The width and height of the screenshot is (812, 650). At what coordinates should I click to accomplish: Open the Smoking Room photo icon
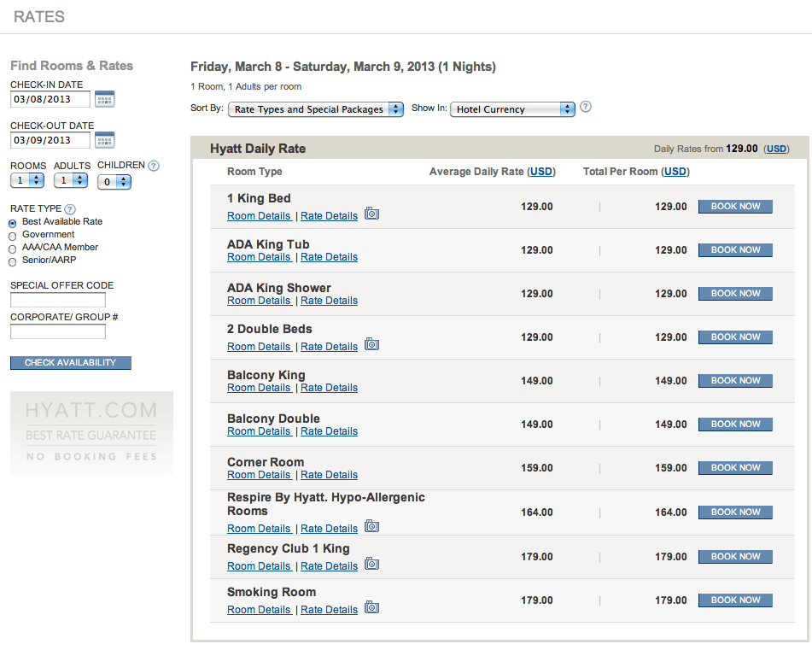pyautogui.click(x=371, y=607)
